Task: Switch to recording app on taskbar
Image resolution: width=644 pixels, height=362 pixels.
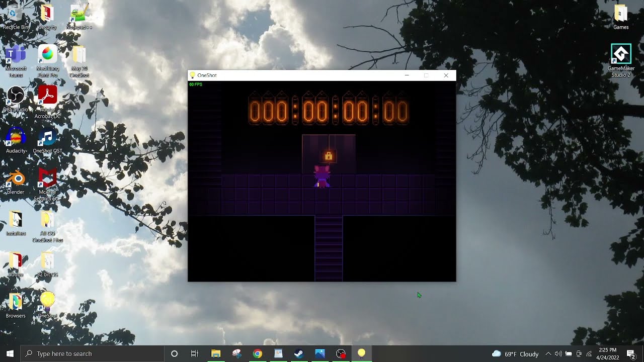Action: tap(341, 353)
